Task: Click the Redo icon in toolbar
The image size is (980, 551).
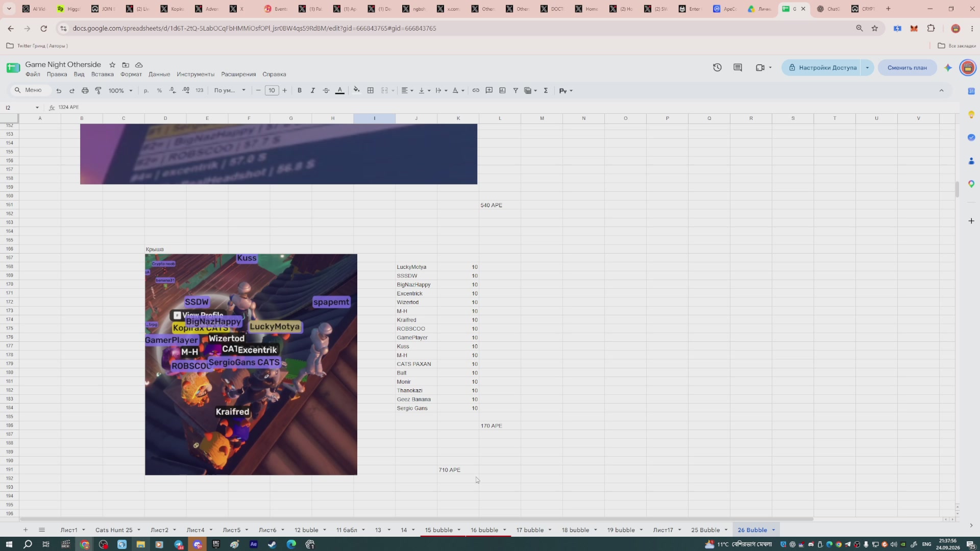Action: 72,91
